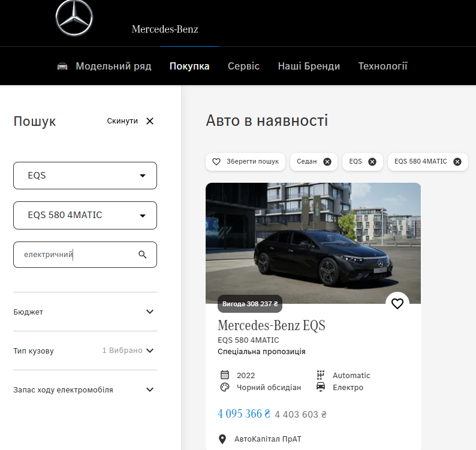Open the Технології menu item
The height and width of the screenshot is (450, 476).
382,67
